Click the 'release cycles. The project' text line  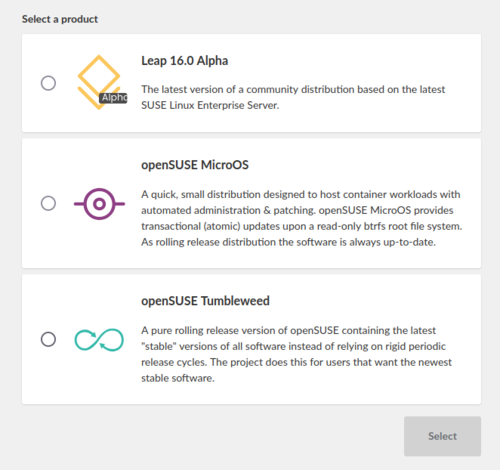coord(296,362)
